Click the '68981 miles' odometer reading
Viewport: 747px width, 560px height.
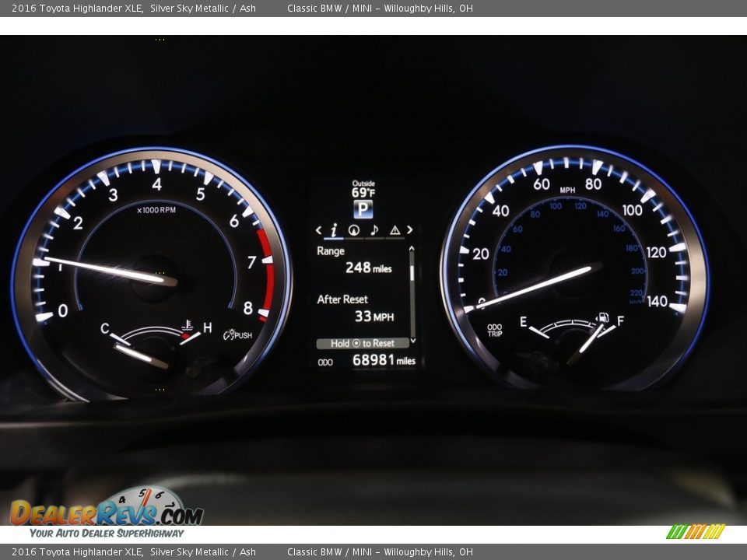[384, 360]
